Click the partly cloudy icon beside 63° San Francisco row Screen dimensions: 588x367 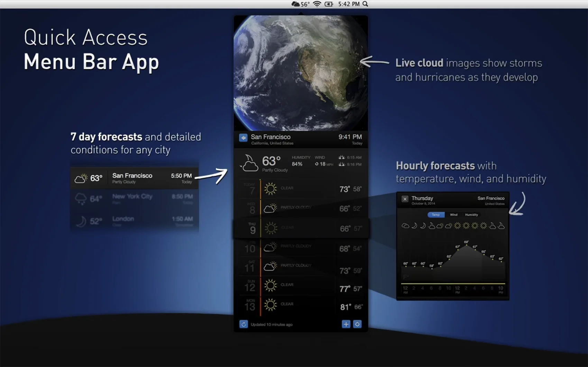(x=81, y=178)
